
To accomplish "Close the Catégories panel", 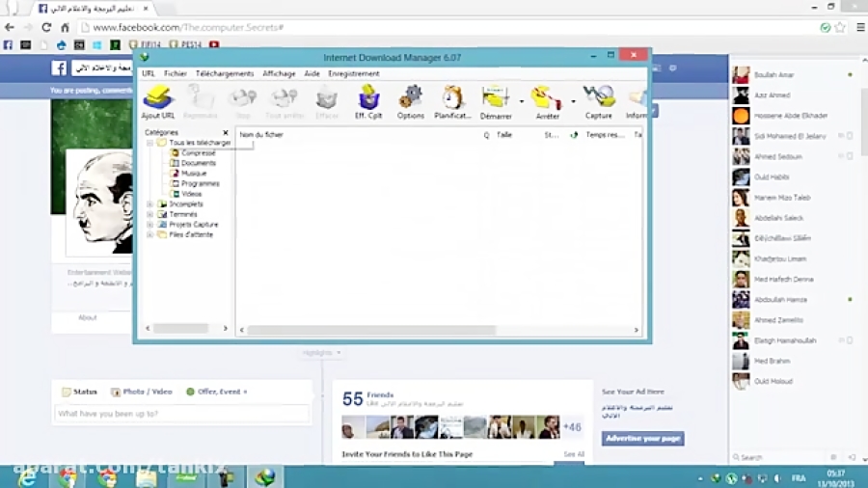I will tap(226, 132).
